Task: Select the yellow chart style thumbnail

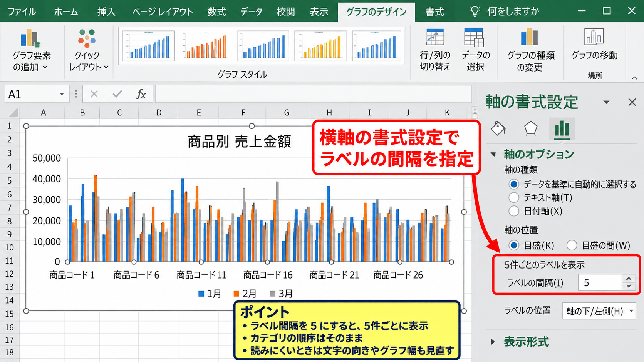Action: click(320, 46)
